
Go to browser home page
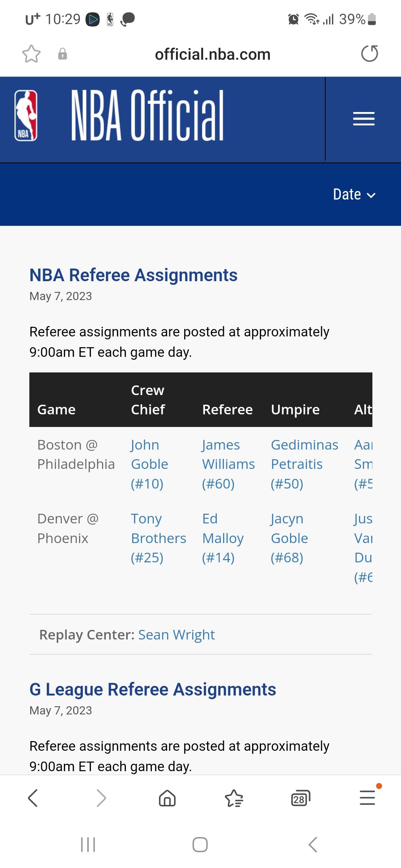[x=167, y=798]
